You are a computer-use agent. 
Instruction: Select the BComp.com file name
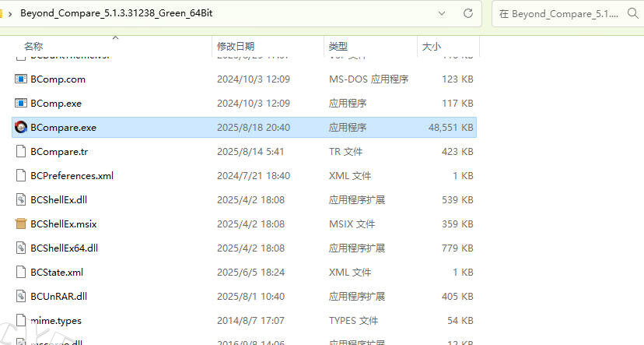pos(58,79)
